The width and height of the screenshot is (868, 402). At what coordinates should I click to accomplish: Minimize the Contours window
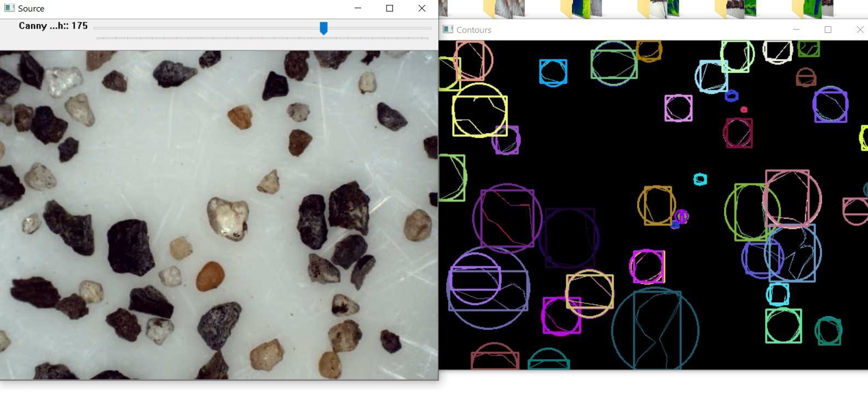796,30
